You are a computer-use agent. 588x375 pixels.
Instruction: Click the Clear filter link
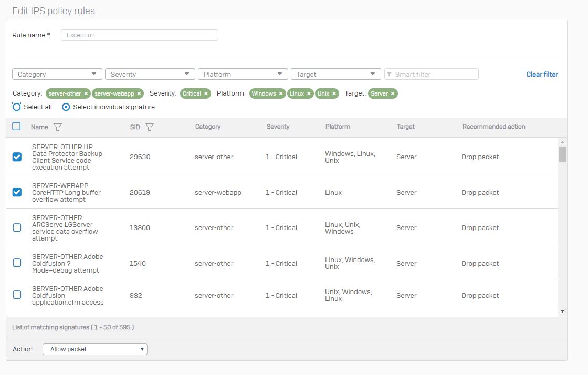point(542,75)
